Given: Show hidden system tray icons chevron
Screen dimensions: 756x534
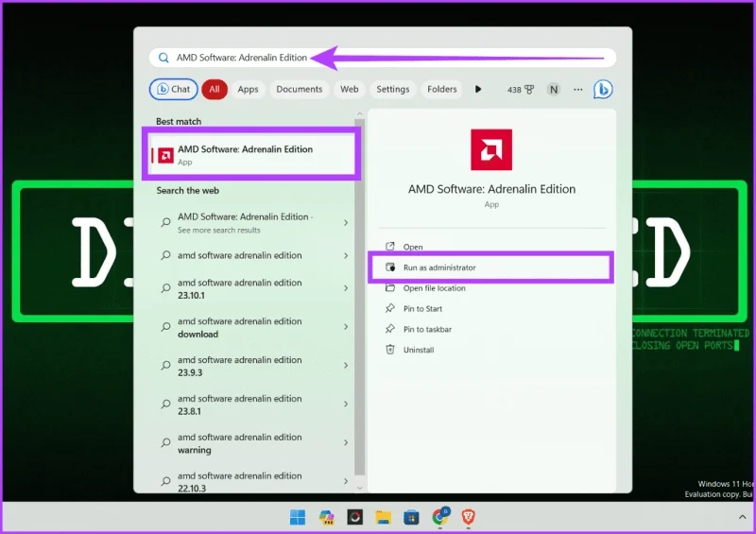Looking at the screenshot, I should [742, 517].
